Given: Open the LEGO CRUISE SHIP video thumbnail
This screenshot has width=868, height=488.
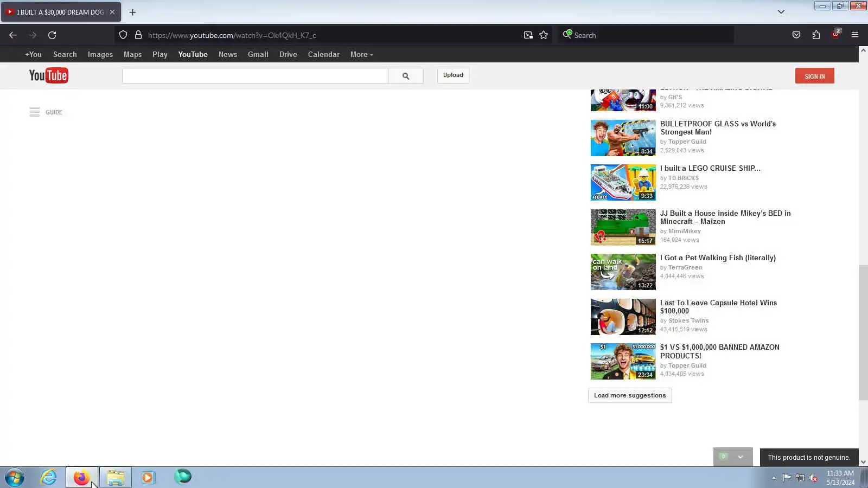Looking at the screenshot, I should 623,182.
